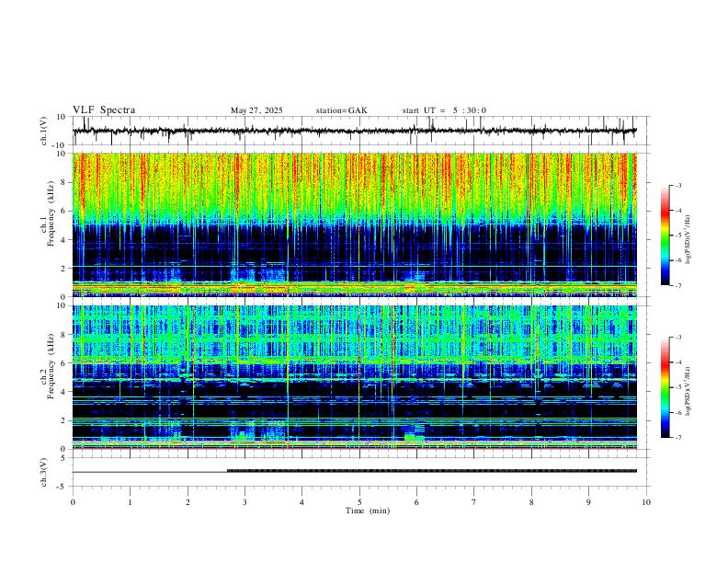This screenshot has width=728, height=563.
Task: Click the "-6" tick on ch.2 color bar
Action: point(677,412)
